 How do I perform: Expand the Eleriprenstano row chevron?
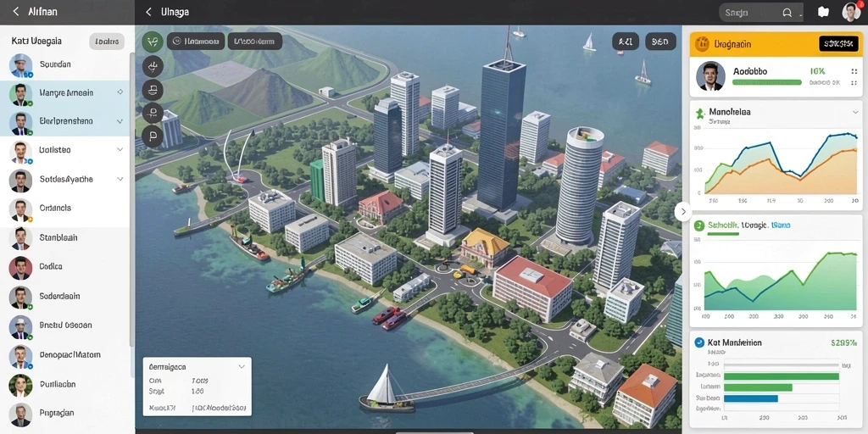120,121
